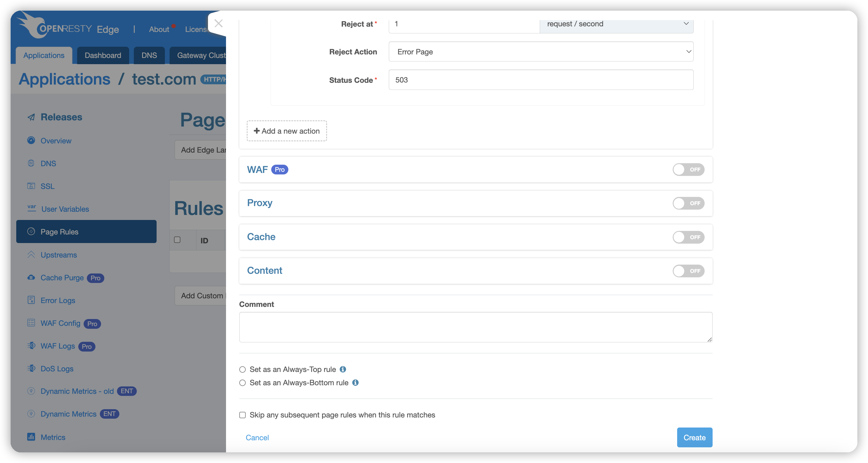Viewport: 868px width, 463px height.
Task: Click the Overview gauge icon in sidebar
Action: pyautogui.click(x=31, y=140)
